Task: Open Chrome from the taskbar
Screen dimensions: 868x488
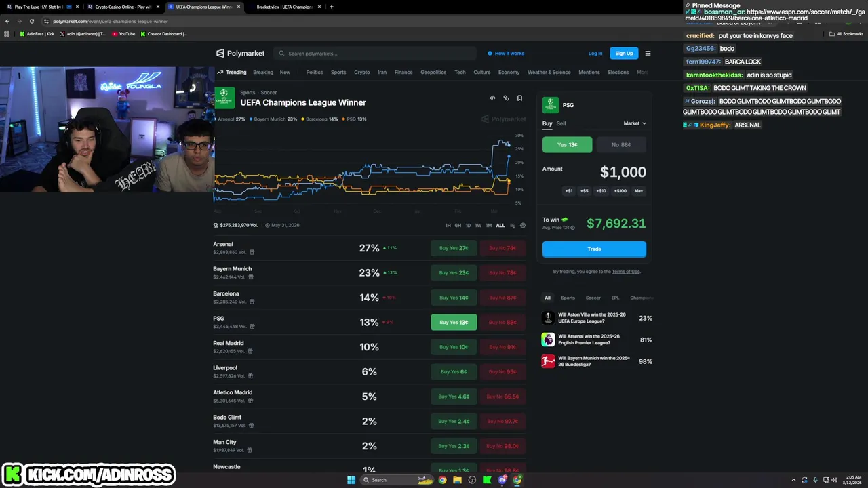Action: coord(443,480)
